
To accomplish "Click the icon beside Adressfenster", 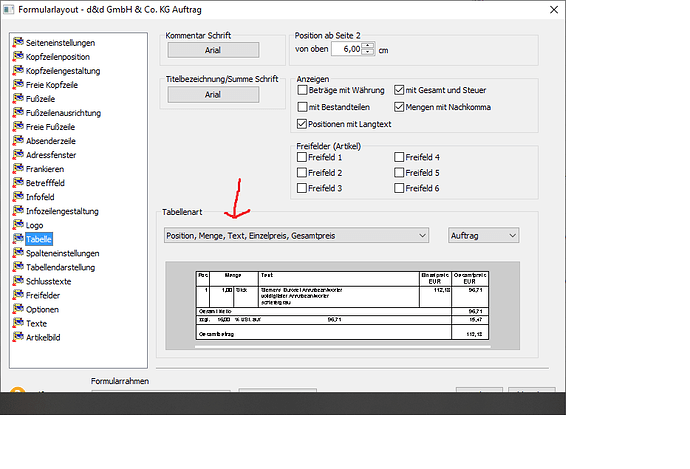I will tap(18, 155).
